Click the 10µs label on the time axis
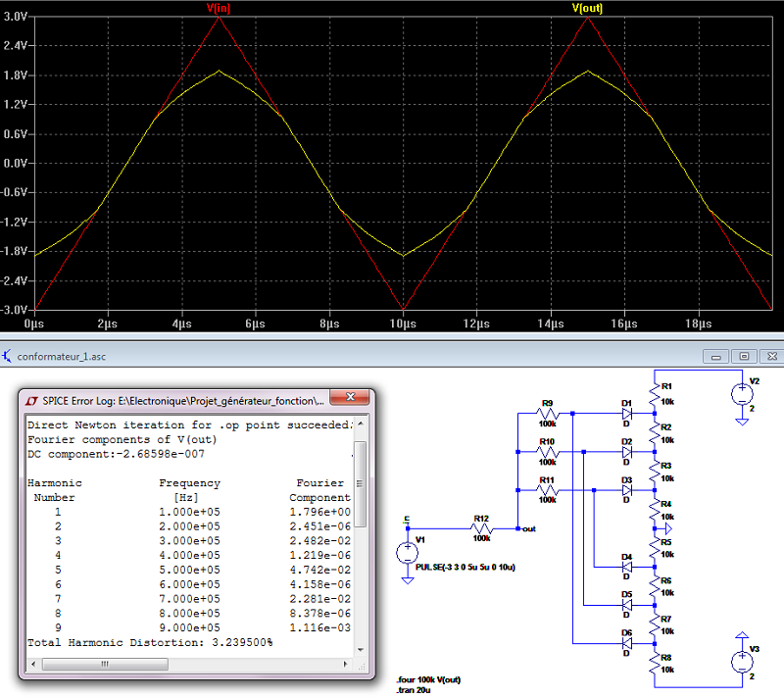The height and width of the screenshot is (698, 784). point(403,324)
